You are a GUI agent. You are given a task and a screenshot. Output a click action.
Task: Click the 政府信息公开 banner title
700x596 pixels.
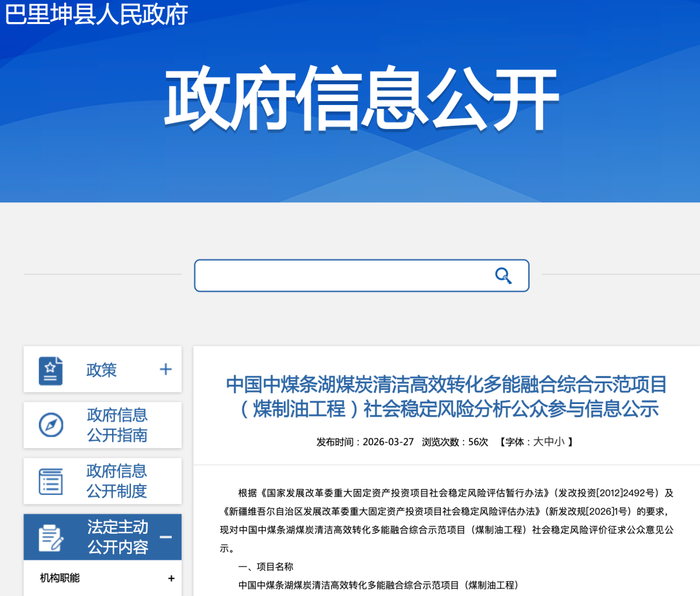click(362, 99)
